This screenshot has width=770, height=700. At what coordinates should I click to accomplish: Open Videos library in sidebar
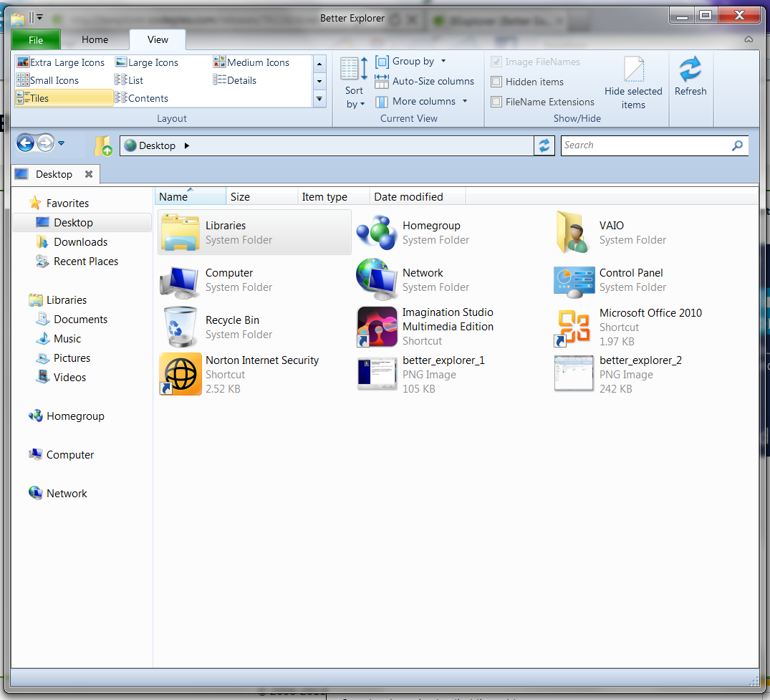(61, 378)
